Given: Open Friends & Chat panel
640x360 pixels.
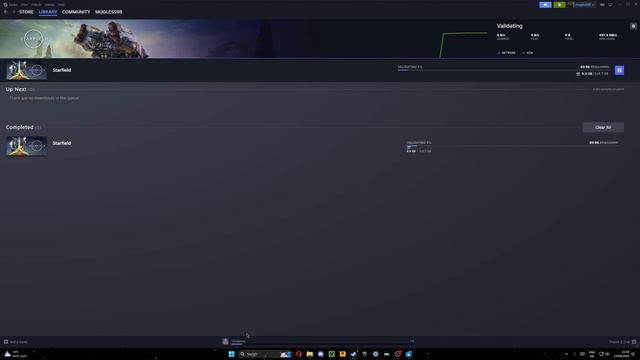Looking at the screenshot, I should (622, 342).
